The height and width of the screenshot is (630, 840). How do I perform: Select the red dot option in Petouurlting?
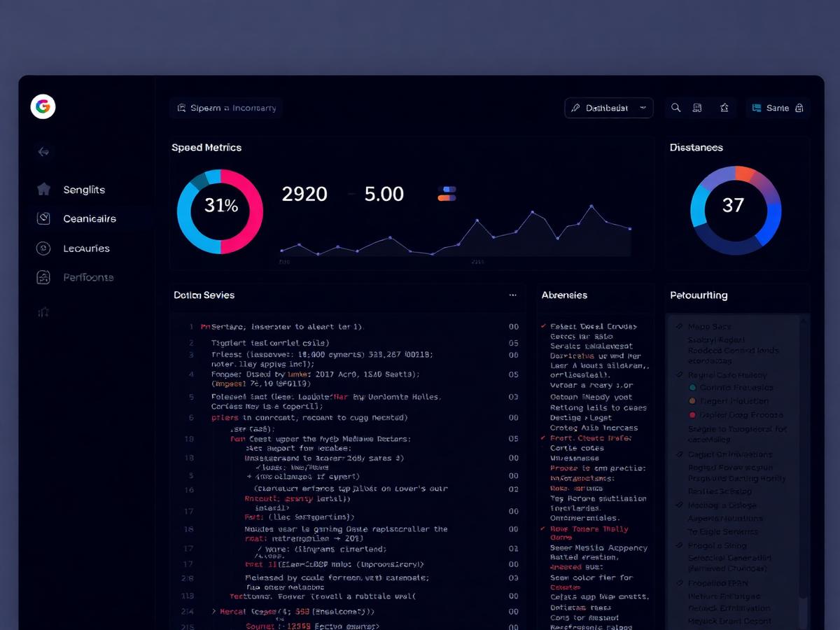pos(692,415)
